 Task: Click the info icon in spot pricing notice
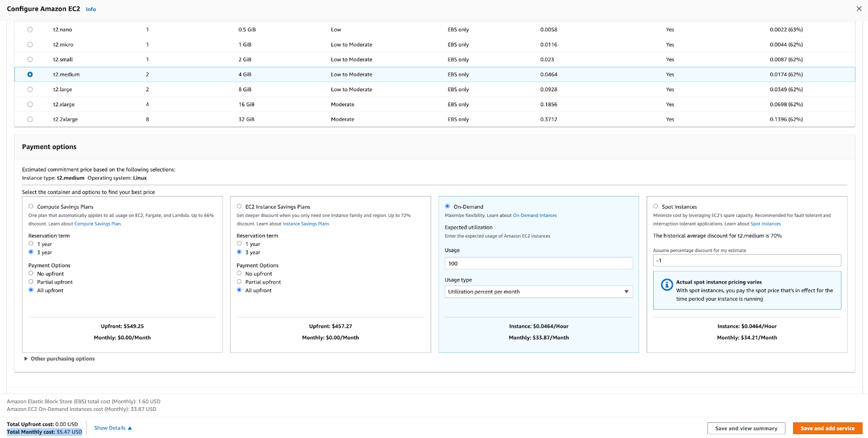[x=667, y=285]
